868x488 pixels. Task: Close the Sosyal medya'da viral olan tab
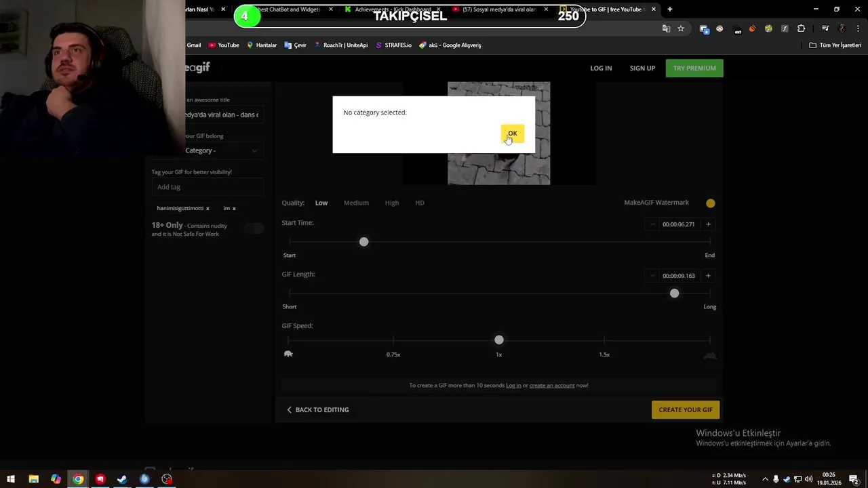pos(546,9)
